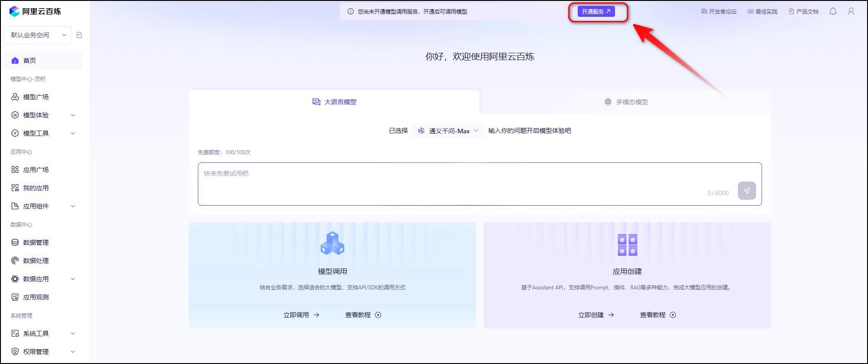
Task: Click the 权限管理 shield icon
Action: [15, 352]
